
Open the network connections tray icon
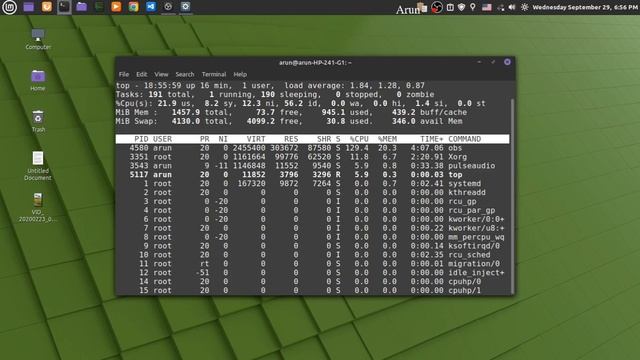coord(500,7)
